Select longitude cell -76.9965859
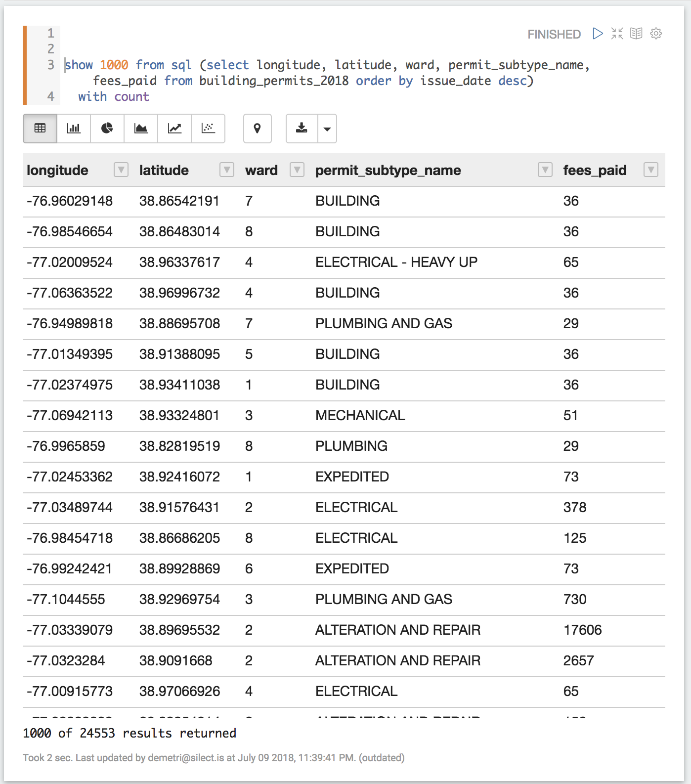 pyautogui.click(x=66, y=446)
